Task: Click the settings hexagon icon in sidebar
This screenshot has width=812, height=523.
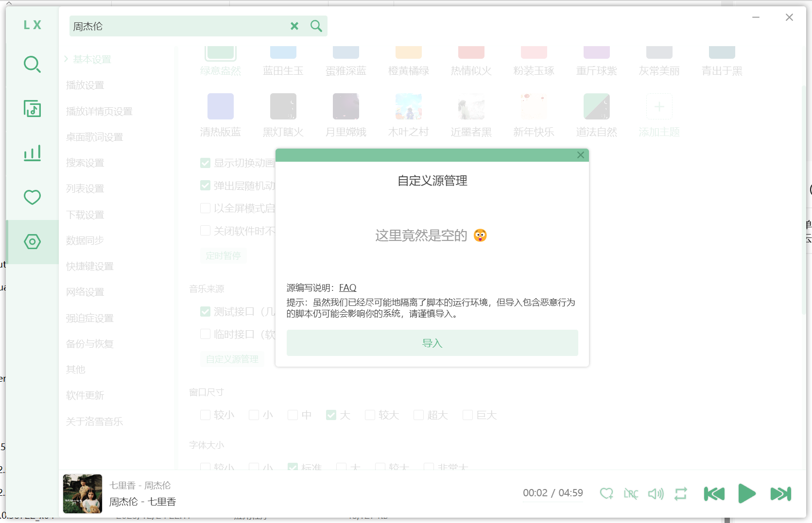Action: click(x=32, y=241)
